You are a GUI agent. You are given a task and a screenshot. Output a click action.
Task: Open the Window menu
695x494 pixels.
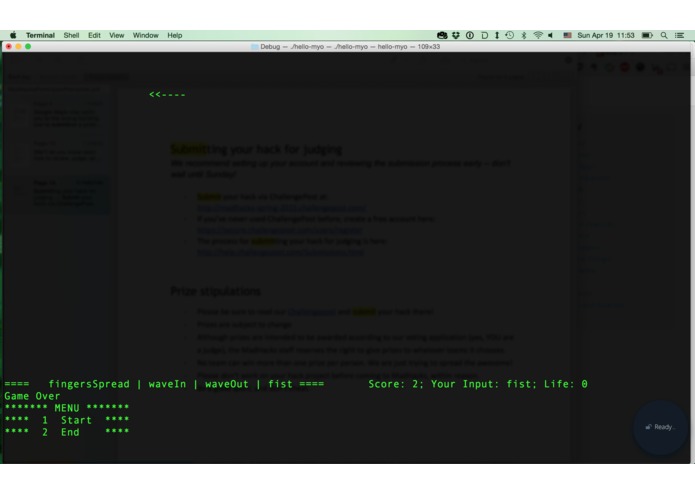tap(145, 35)
